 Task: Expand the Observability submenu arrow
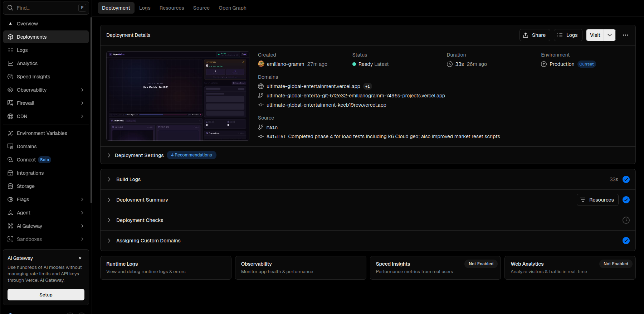(82, 90)
